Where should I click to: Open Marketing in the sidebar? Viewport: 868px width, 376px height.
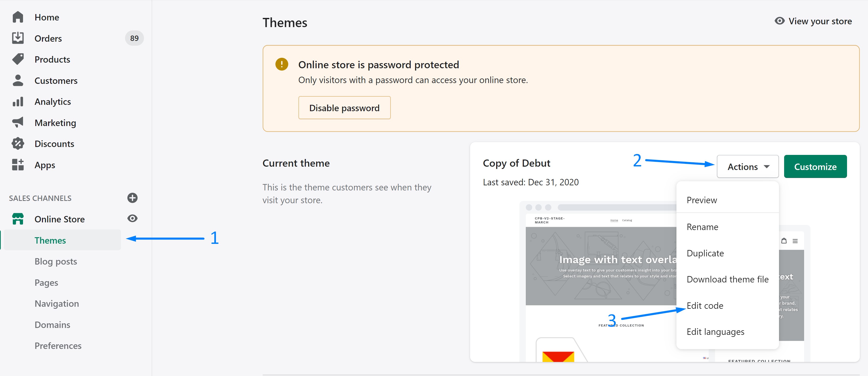(x=55, y=123)
